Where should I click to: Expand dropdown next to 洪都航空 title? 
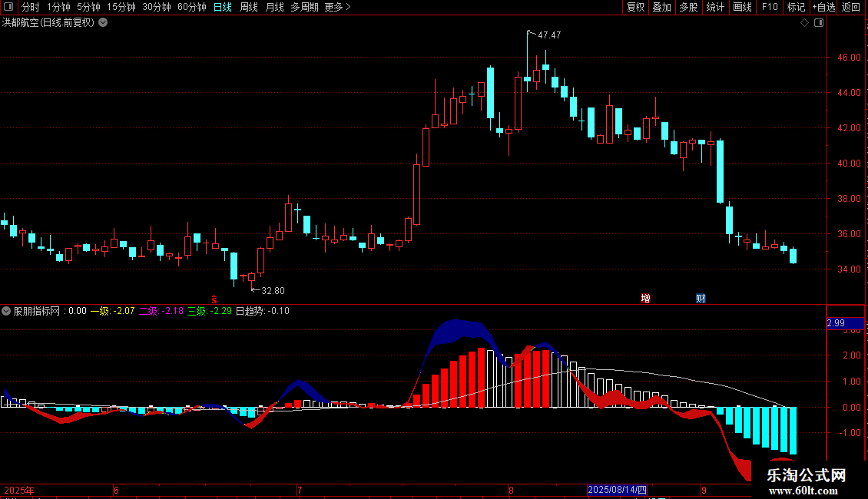click(x=103, y=23)
